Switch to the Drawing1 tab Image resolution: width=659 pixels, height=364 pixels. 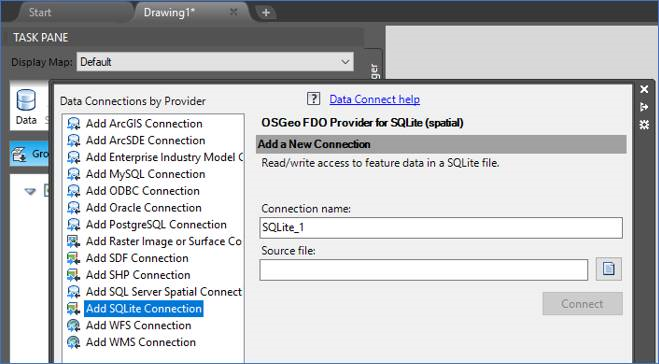(x=169, y=12)
